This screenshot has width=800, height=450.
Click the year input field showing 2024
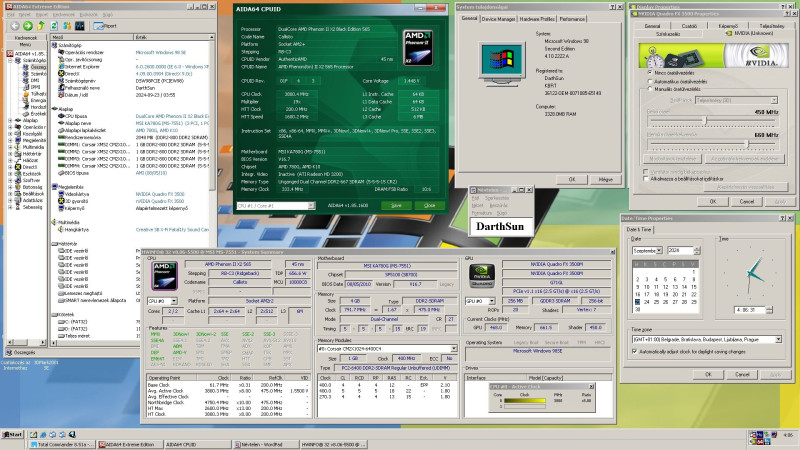[680, 251]
